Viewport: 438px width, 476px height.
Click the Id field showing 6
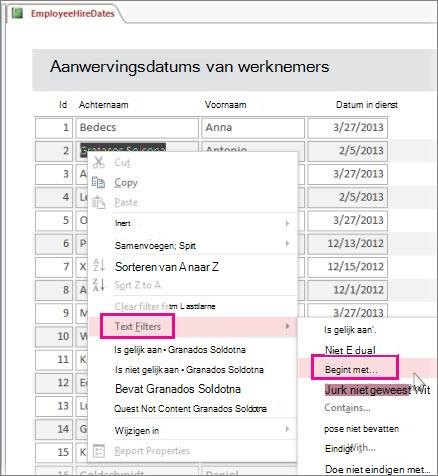click(x=54, y=244)
